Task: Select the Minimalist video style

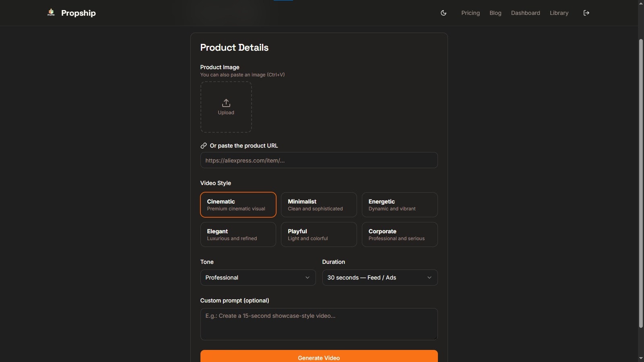Action: (x=319, y=205)
